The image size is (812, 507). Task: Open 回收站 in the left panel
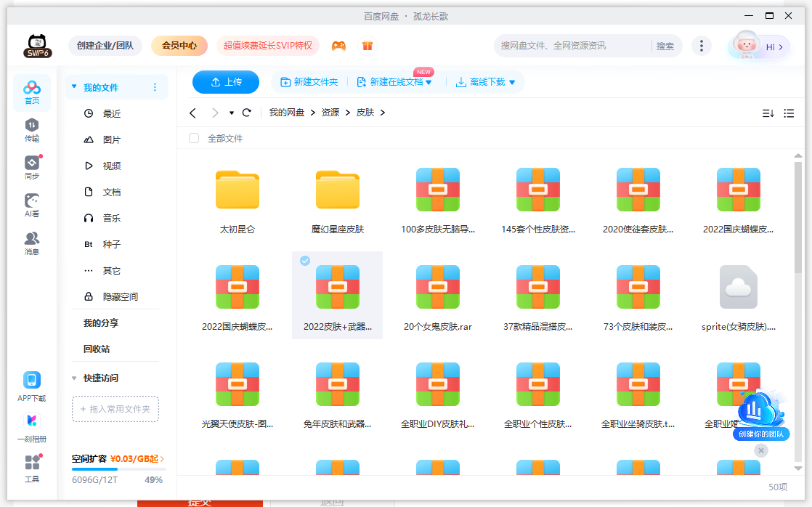coord(97,349)
